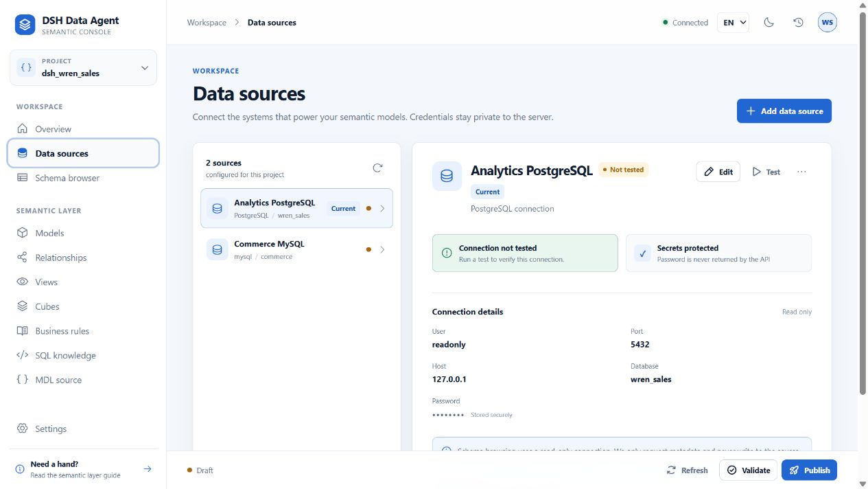Open Business rules in the sidebar

(83, 331)
